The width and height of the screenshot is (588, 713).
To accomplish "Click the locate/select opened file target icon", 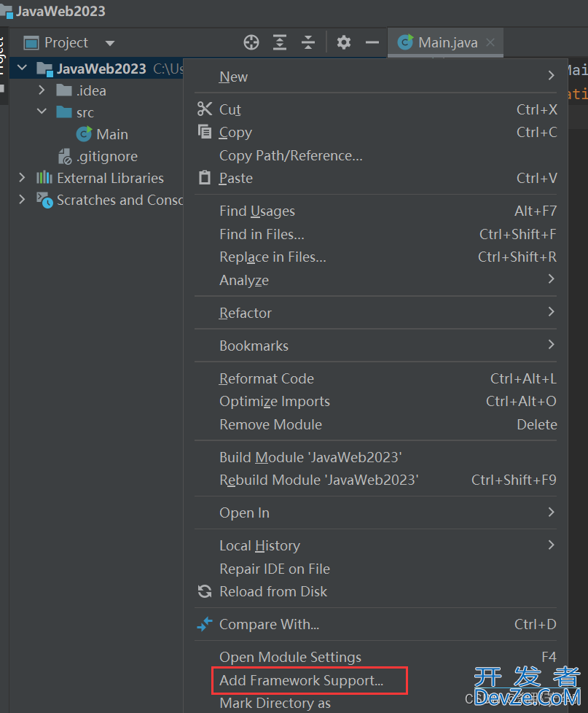I will tap(251, 42).
